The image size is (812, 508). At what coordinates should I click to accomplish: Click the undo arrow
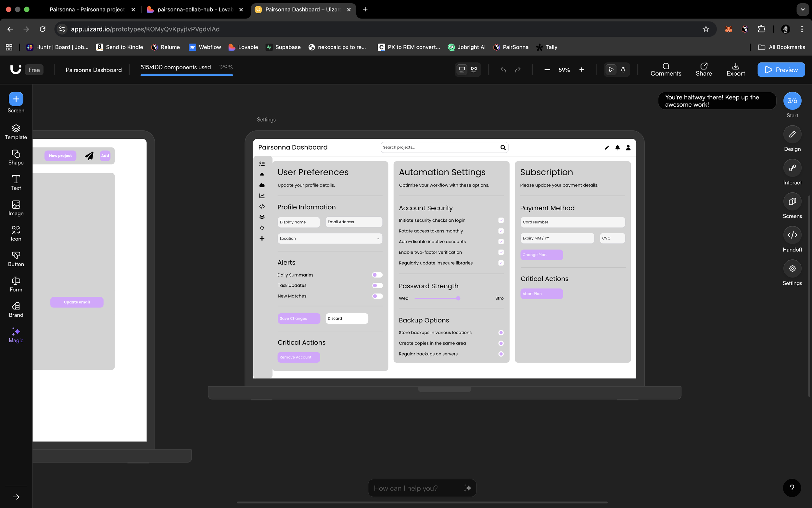pyautogui.click(x=503, y=70)
